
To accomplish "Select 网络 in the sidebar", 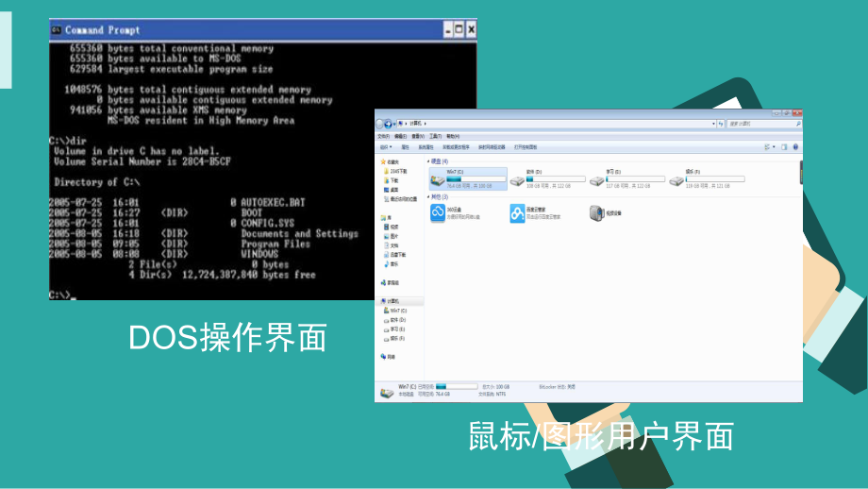I will (x=388, y=357).
